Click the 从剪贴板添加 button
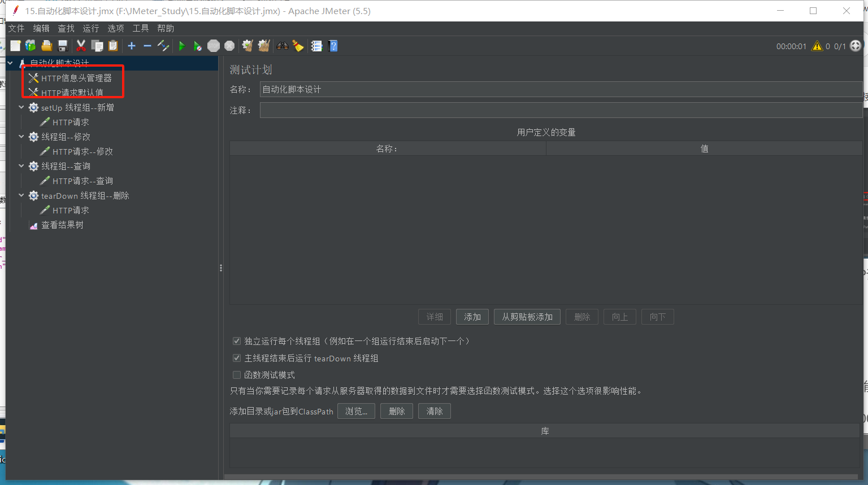The width and height of the screenshot is (868, 485). (x=527, y=317)
